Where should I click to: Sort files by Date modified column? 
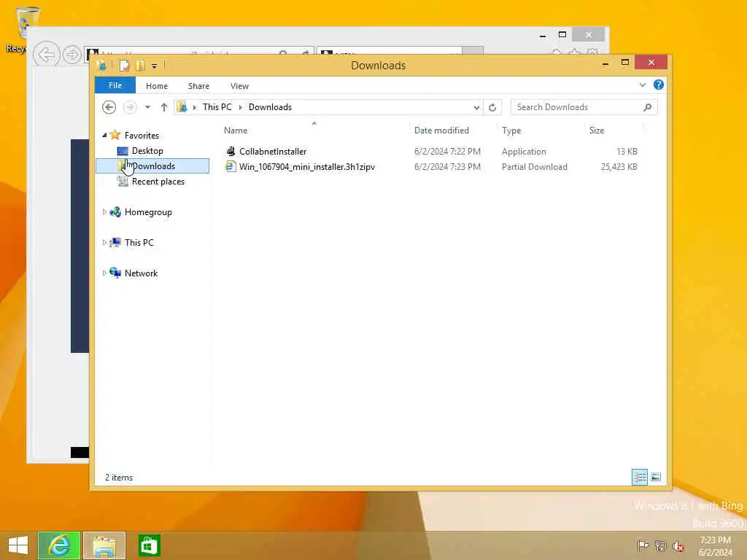tap(441, 131)
